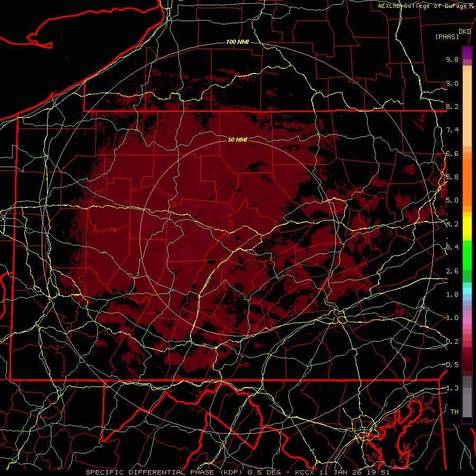
Task: Click the 4.2 legend value
Action: 452,224
